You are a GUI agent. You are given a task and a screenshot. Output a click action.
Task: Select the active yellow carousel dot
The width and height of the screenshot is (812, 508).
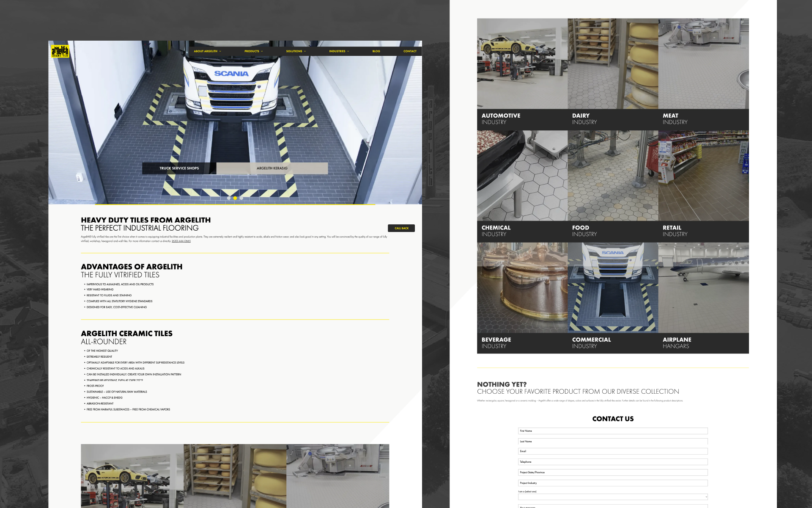coord(235,198)
